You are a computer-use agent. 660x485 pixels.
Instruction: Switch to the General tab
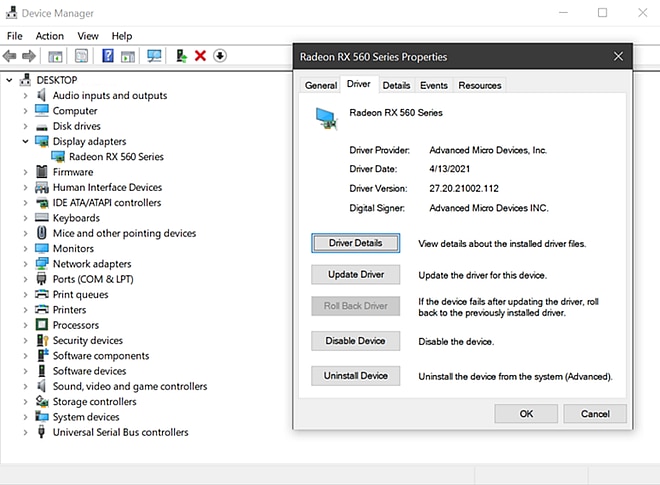click(321, 85)
